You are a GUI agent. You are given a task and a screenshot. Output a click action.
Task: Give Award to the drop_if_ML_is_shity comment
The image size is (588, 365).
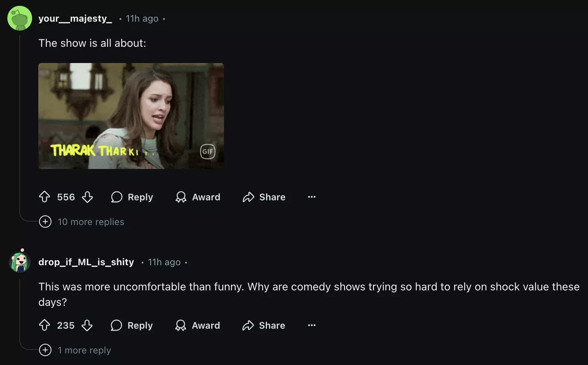click(197, 325)
